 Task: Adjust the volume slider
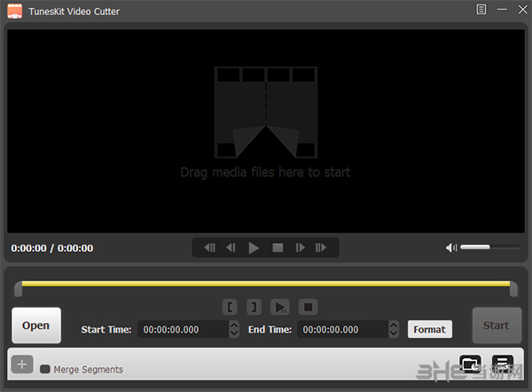(489, 247)
